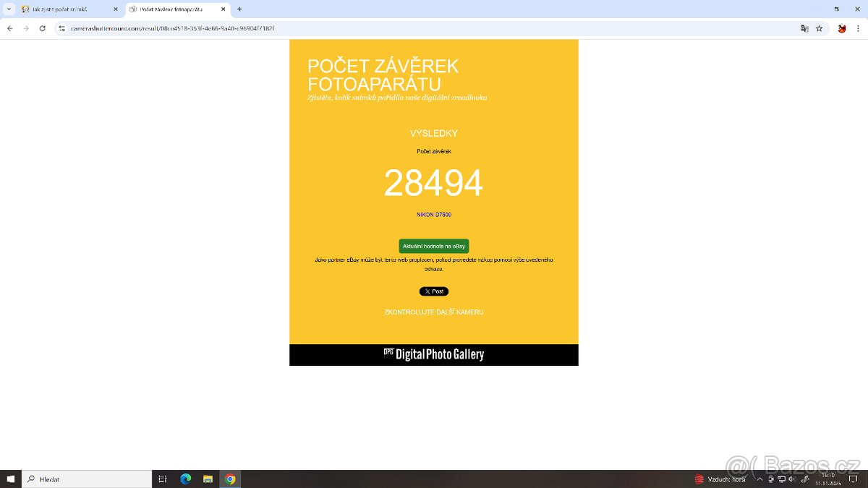Click the X Post share button
This screenshot has width=868, height=488.
pos(434,291)
